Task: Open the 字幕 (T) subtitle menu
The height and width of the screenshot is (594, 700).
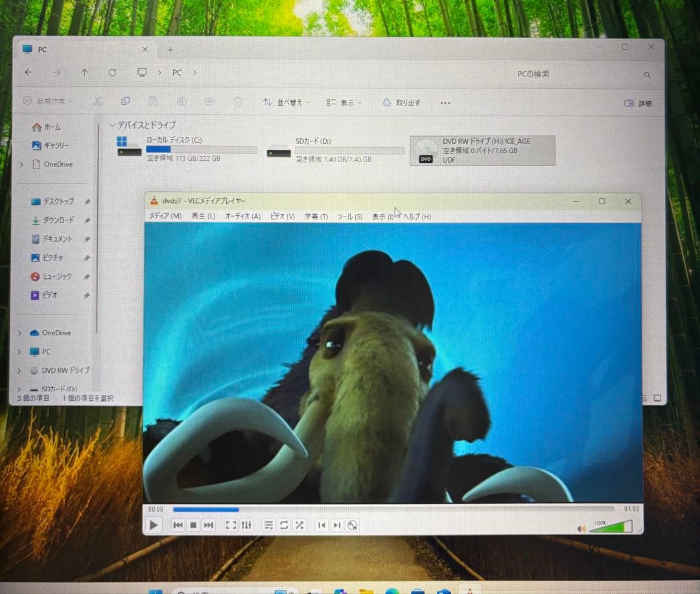Action: (x=316, y=217)
